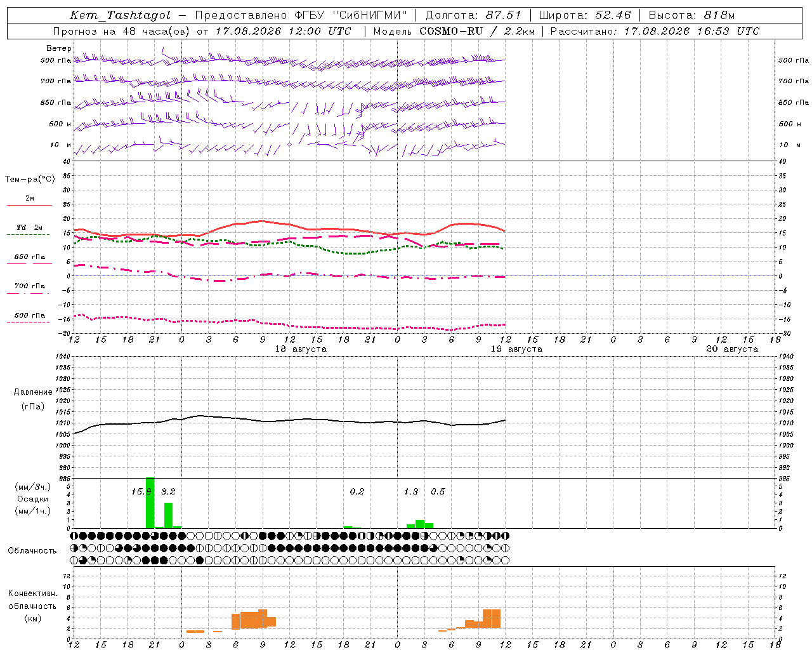Select the 18 августа date marker
The height and width of the screenshot is (650, 812).
tap(301, 349)
